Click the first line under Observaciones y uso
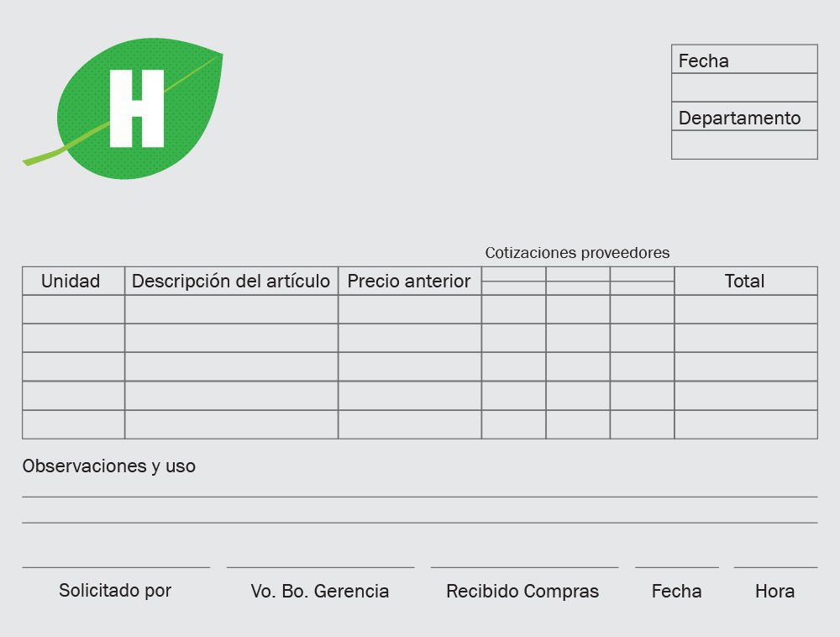840x637 pixels. [419, 497]
